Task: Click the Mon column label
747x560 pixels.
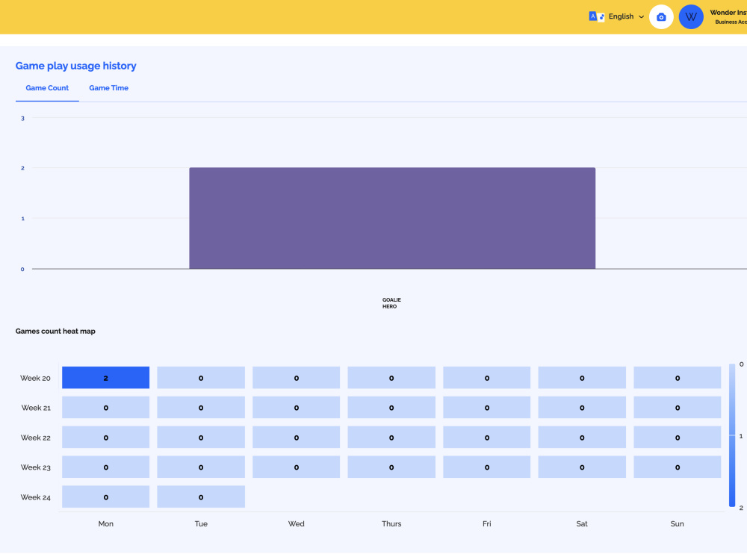Action: (106, 524)
